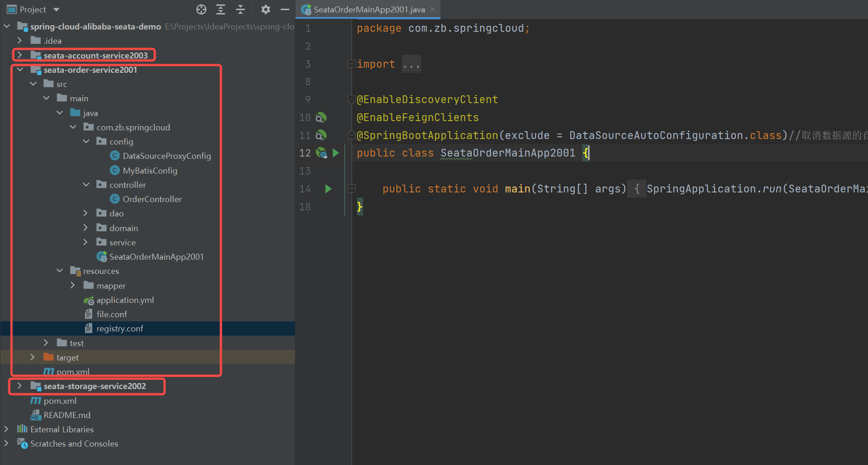Click the run gutter icon beside main method
Viewport: 868px width, 465px height.
tap(328, 189)
